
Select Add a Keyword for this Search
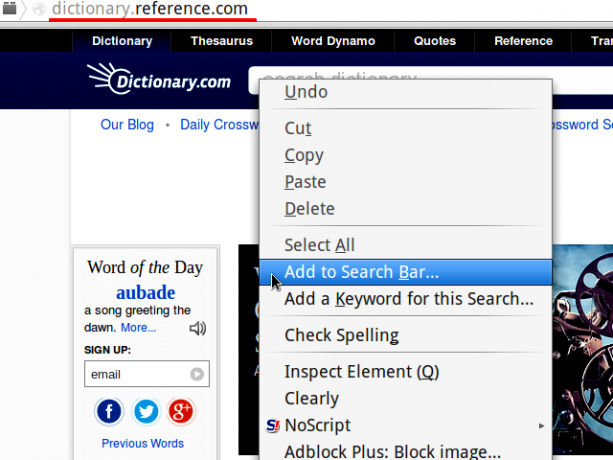(406, 299)
